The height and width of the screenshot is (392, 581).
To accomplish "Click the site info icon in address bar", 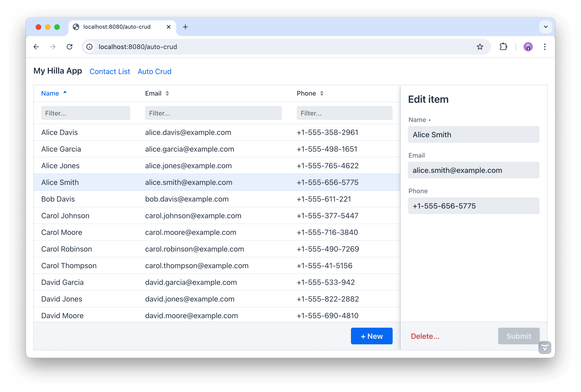I will point(89,47).
